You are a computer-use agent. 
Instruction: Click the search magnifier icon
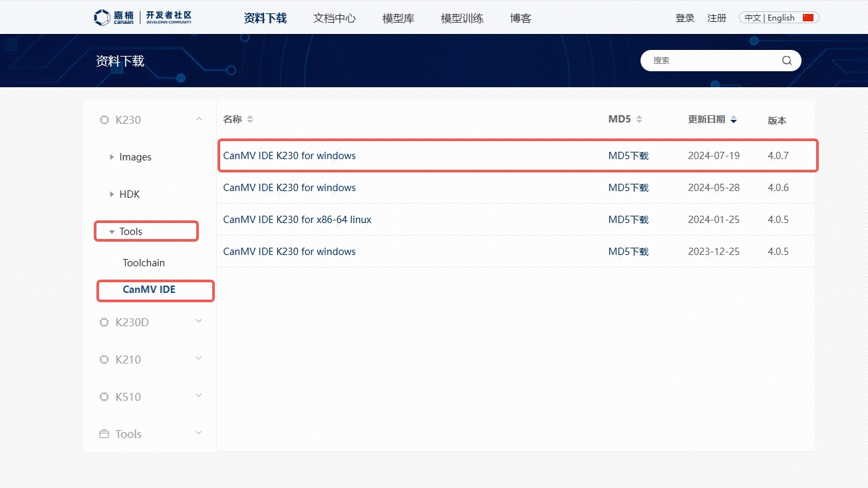(x=787, y=61)
